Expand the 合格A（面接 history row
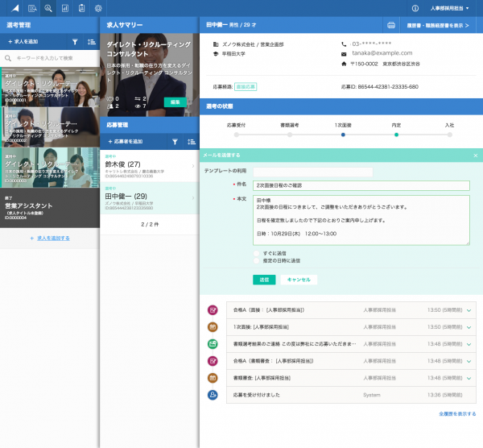 coord(469,310)
